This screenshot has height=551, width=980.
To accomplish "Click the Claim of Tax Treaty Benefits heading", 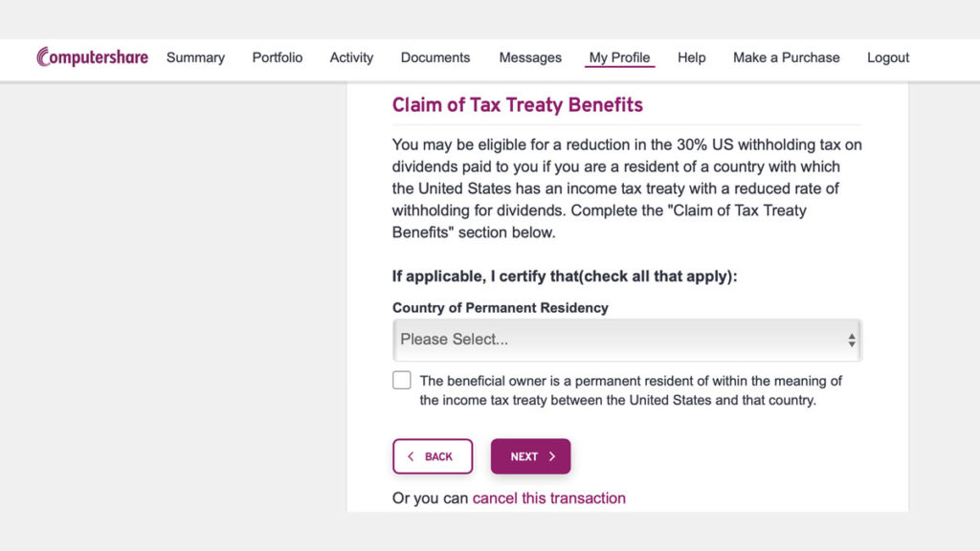I will [518, 104].
